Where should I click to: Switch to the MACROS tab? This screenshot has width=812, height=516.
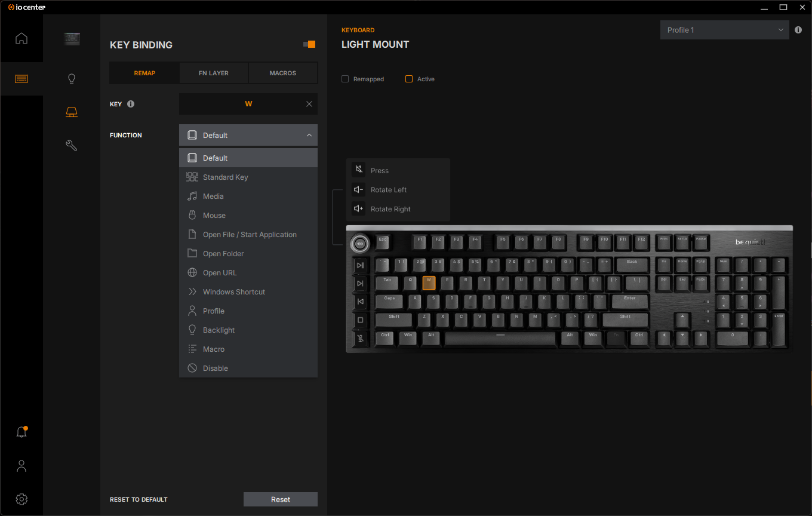point(283,73)
